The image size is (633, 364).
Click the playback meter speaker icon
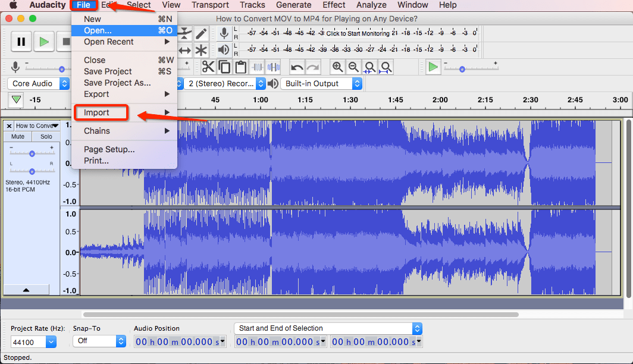224,50
